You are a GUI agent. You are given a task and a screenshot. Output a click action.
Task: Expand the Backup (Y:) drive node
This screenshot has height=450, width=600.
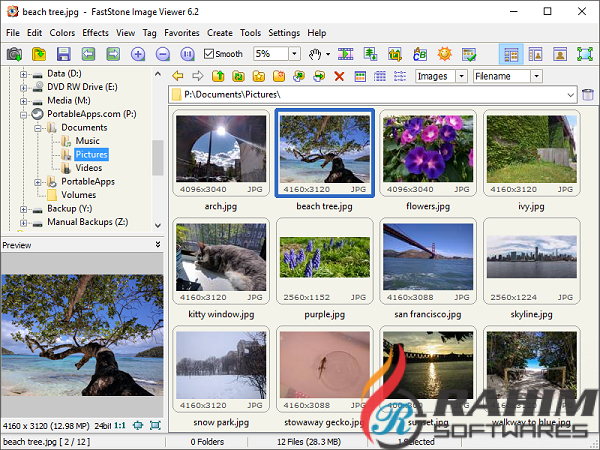[23, 209]
